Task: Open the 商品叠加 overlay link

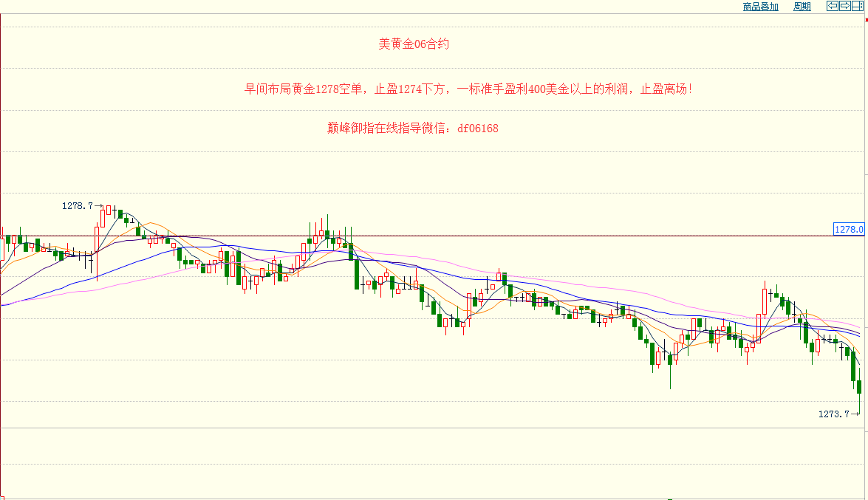Action: point(760,7)
